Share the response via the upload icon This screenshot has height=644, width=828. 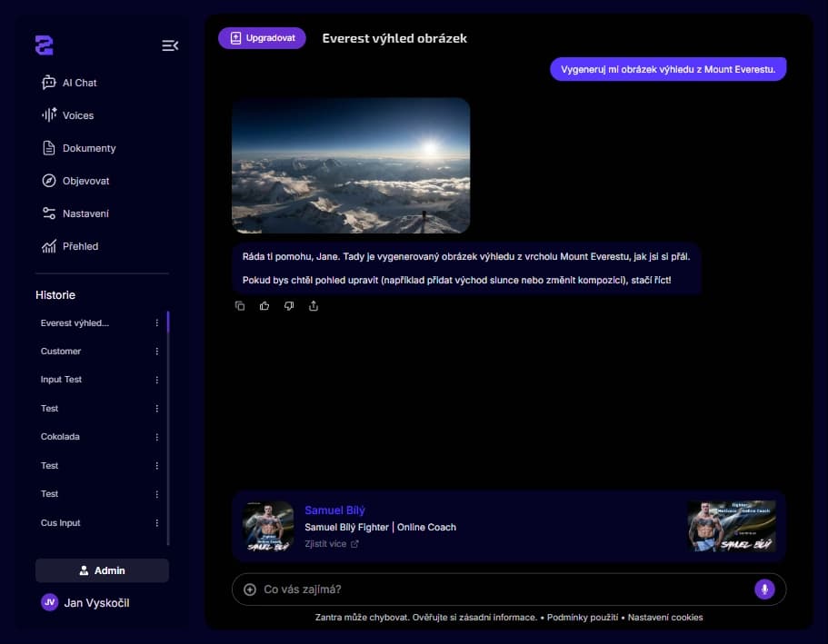tap(314, 306)
